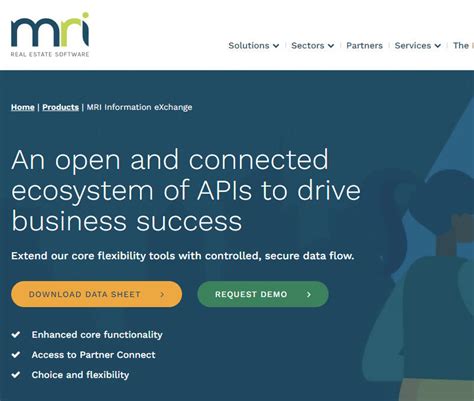Click the checkmark beside Enhanced core functionality
This screenshot has width=474, height=401.
(x=16, y=334)
